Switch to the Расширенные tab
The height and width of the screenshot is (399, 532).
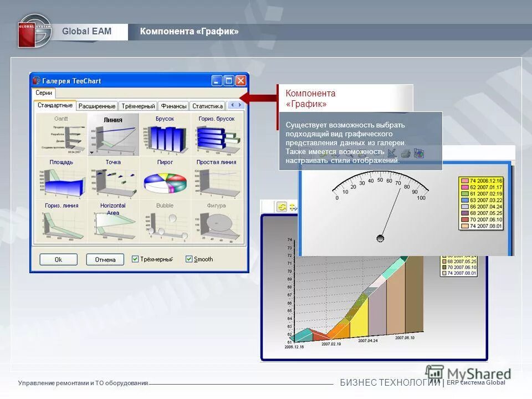coord(97,106)
